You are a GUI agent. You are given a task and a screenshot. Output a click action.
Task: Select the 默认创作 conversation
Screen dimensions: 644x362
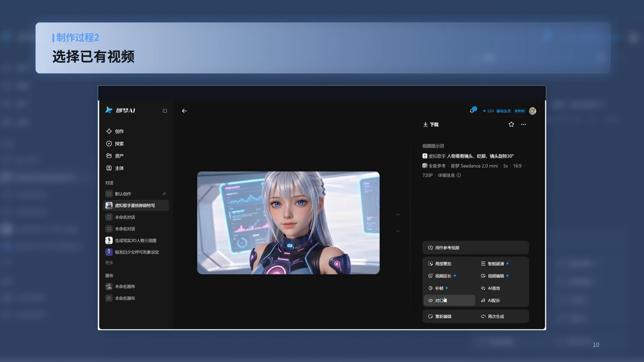[136, 194]
